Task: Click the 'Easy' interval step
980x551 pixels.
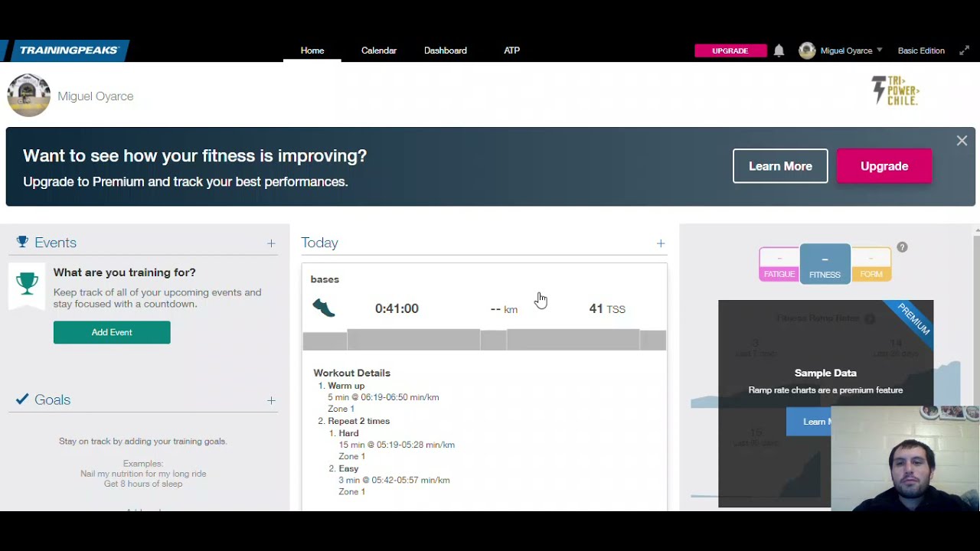Action: [x=348, y=468]
